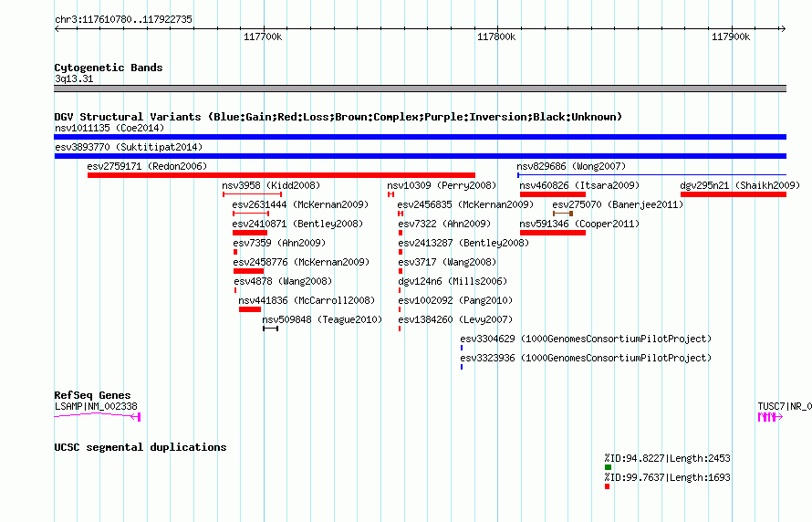Click the nsv1011135 (Coe2014) blue gain bar
The height and width of the screenshot is (522, 812).
420,137
